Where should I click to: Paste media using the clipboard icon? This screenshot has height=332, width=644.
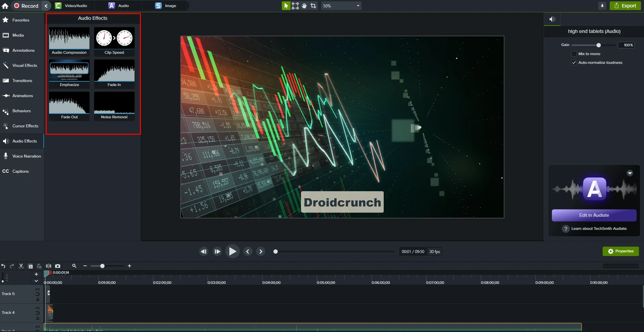[39, 266]
